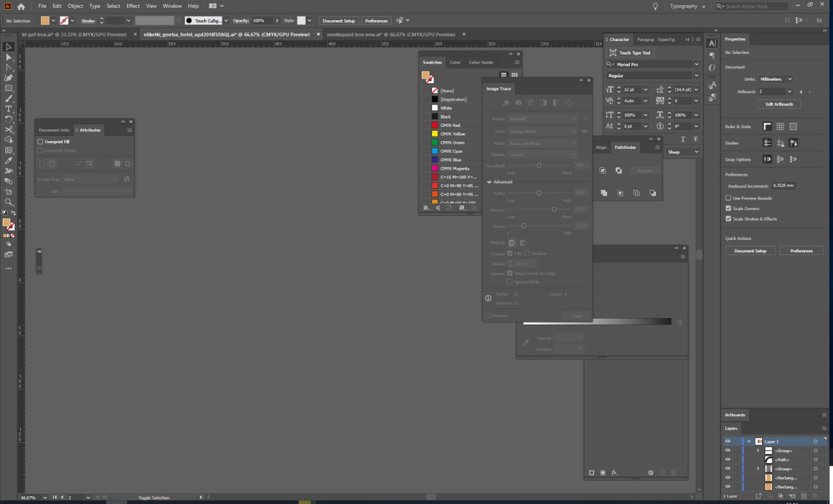Toggle Snap Curves To Lines checkbox
The height and width of the screenshot is (504, 833).
pyautogui.click(x=510, y=273)
